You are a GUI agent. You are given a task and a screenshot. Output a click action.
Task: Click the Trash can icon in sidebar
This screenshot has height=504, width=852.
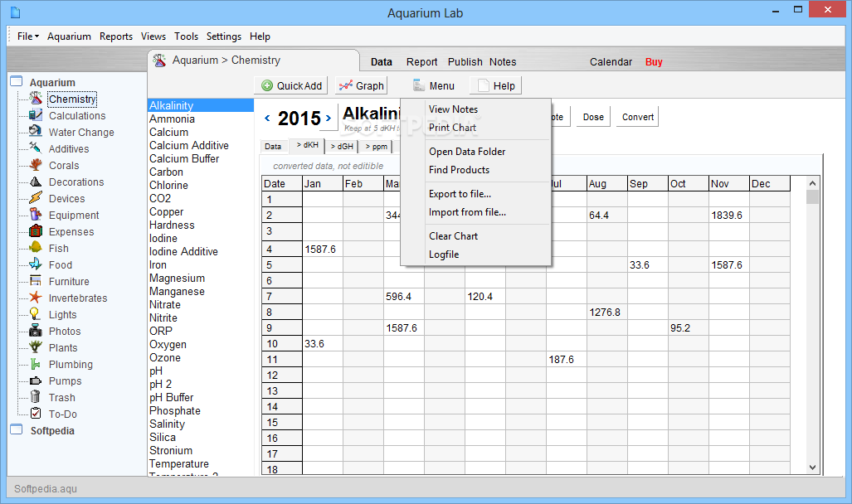36,397
